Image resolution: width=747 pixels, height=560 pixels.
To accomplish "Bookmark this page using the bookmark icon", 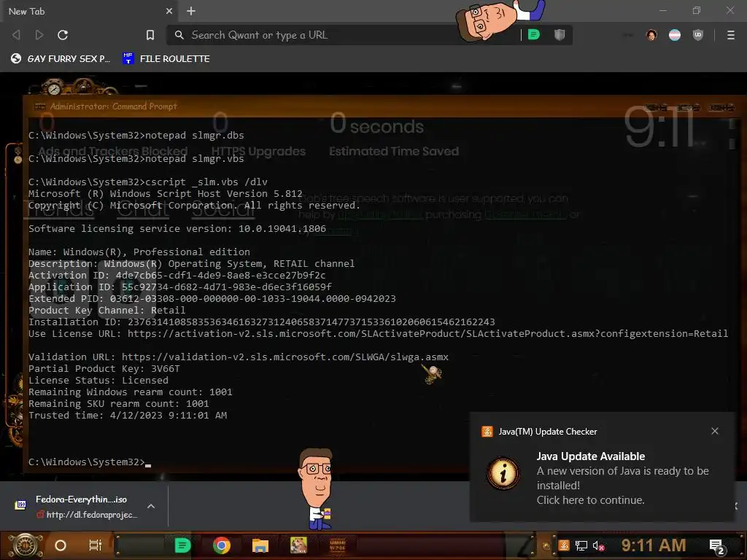I will (x=150, y=35).
